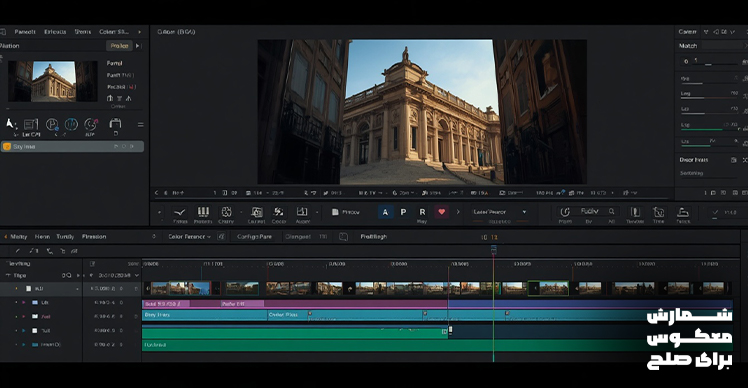This screenshot has height=388, width=748.
Task: Toggle the blue arrow on bottom track header
Action: tap(24, 345)
